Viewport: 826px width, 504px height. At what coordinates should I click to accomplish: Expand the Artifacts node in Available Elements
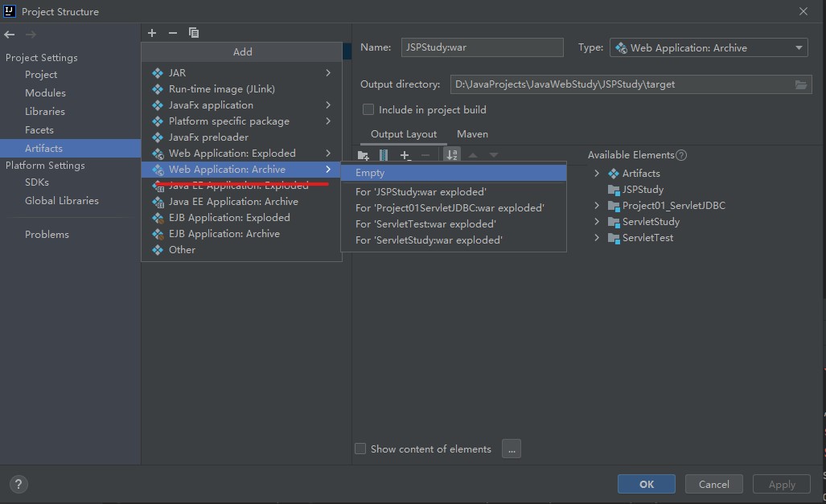[597, 174]
